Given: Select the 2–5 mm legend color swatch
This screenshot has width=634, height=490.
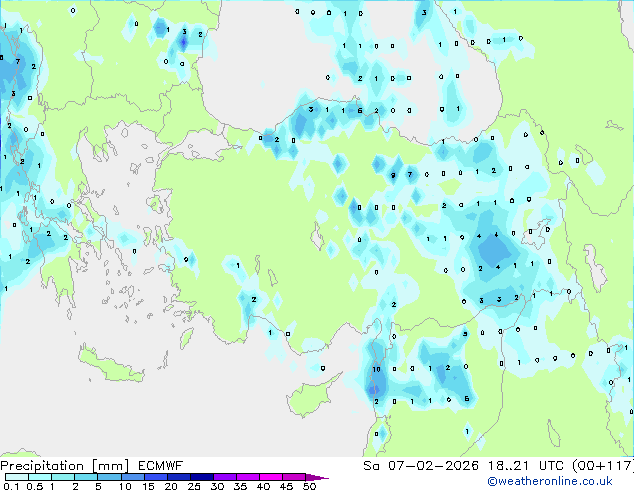Looking at the screenshot, I should [x=86, y=477].
